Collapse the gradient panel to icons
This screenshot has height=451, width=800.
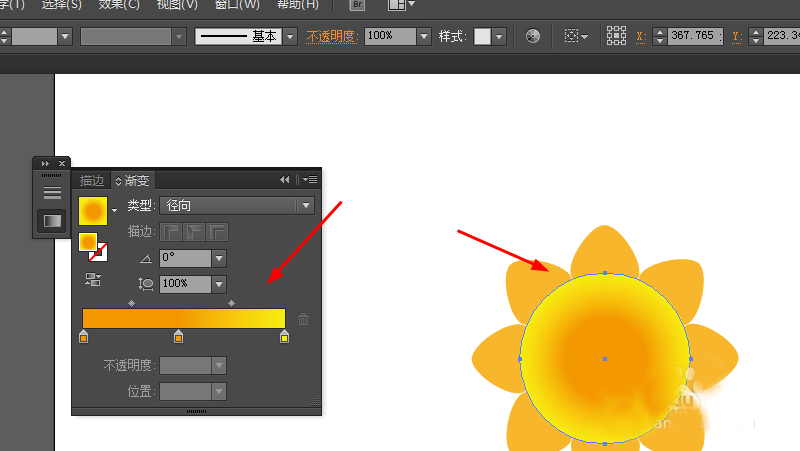(285, 180)
